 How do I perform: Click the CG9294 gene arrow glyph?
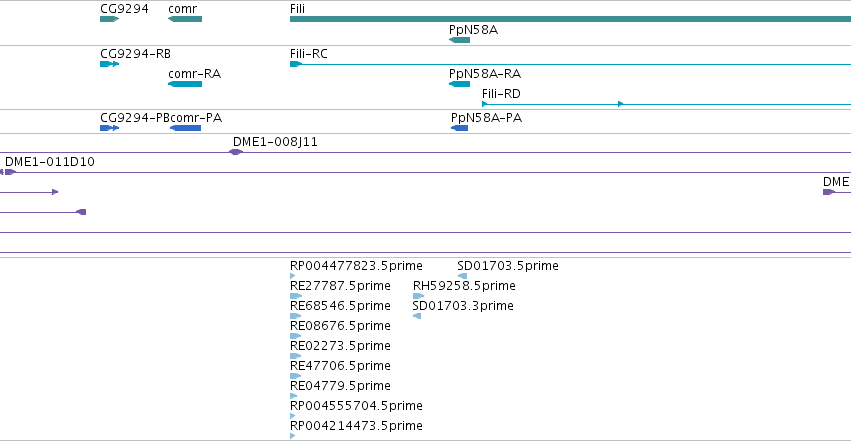(109, 19)
